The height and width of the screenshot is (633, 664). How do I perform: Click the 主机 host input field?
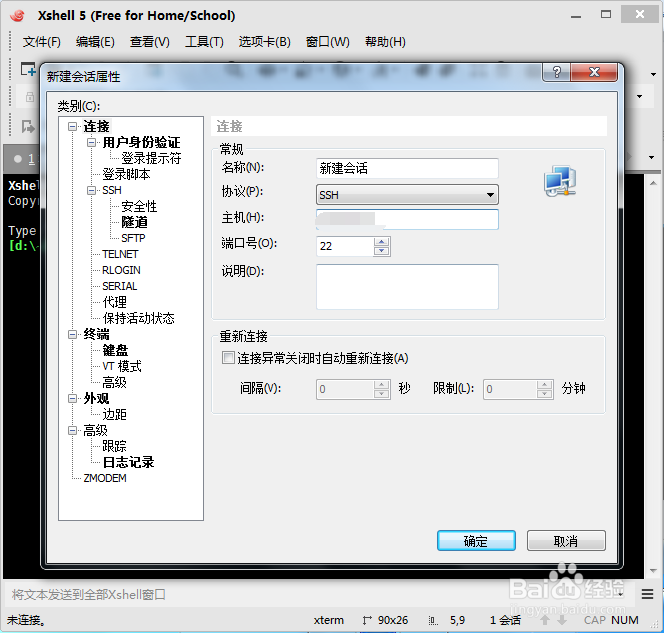coord(407,219)
